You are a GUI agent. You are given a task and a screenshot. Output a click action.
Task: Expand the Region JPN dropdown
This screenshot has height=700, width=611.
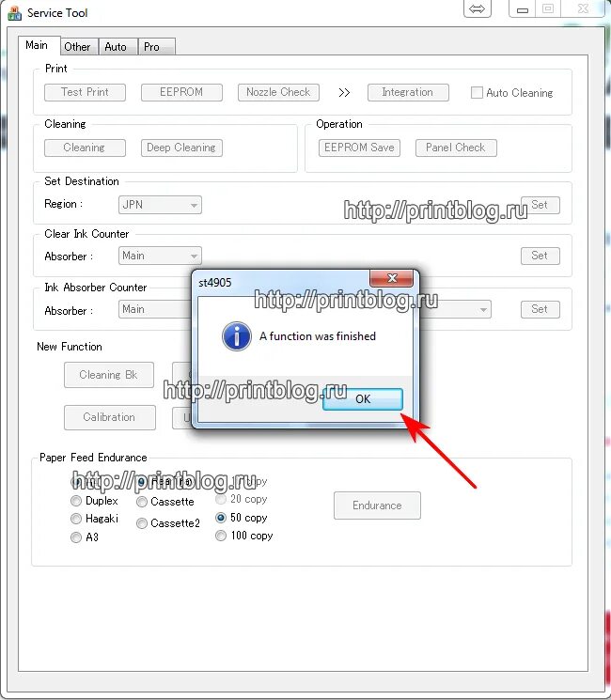pyautogui.click(x=160, y=205)
